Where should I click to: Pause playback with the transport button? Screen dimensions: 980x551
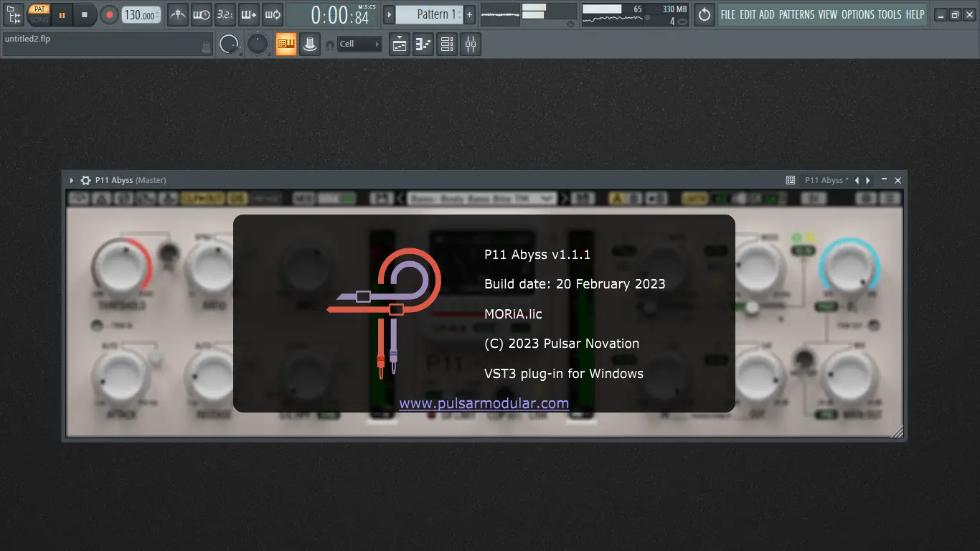click(62, 14)
